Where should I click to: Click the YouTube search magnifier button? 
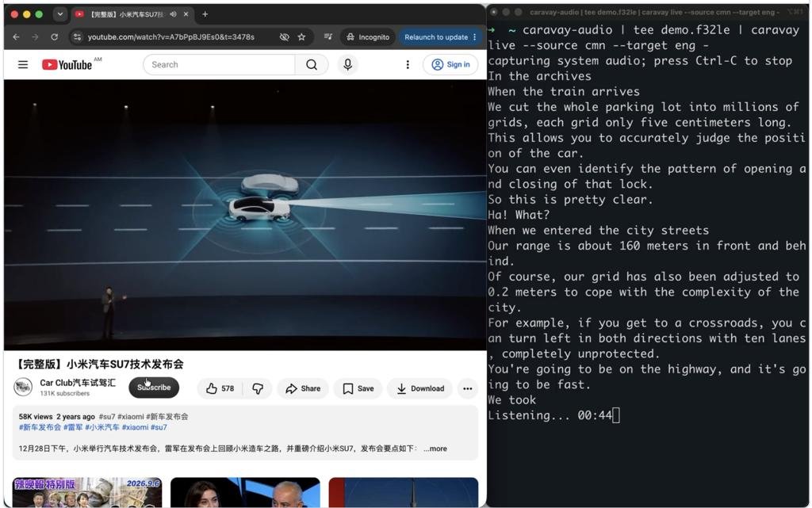pos(311,65)
